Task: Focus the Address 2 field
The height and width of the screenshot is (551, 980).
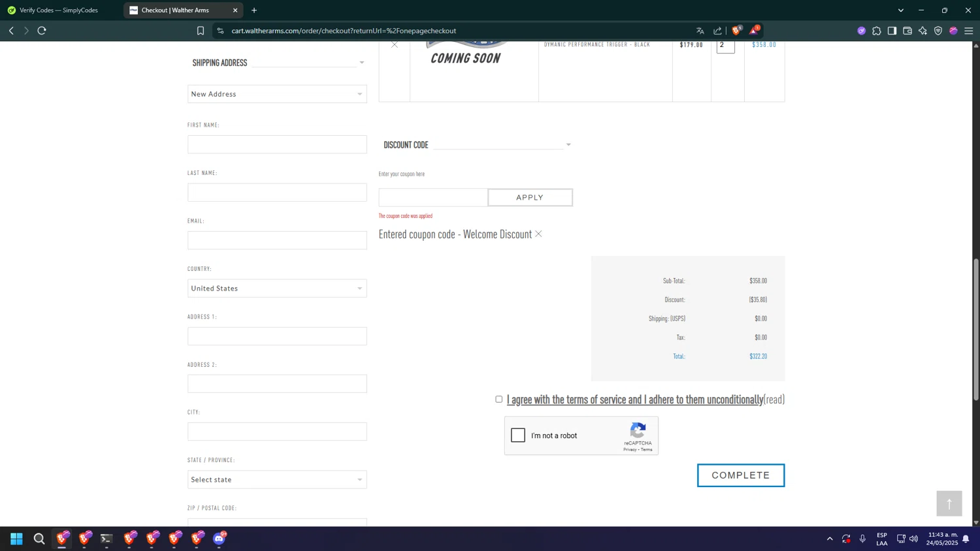Action: (277, 384)
